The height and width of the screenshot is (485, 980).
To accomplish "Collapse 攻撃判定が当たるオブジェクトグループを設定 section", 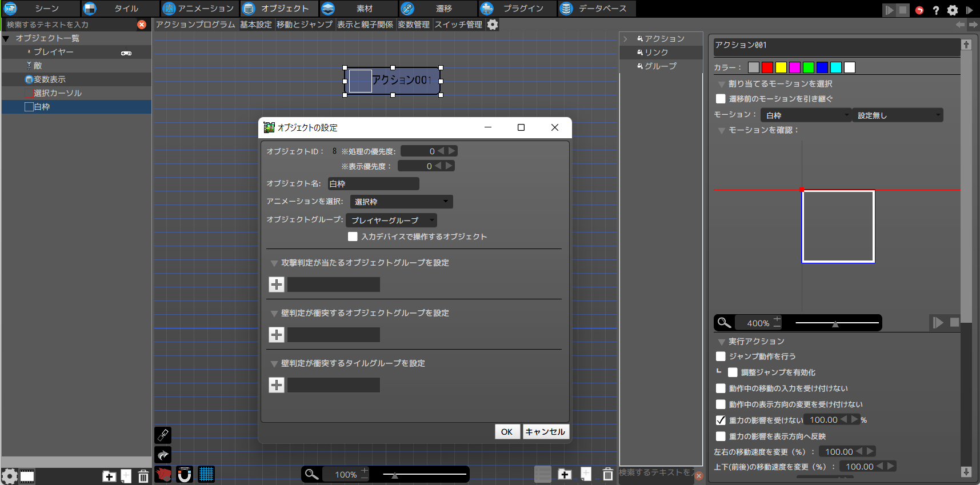I will [274, 263].
